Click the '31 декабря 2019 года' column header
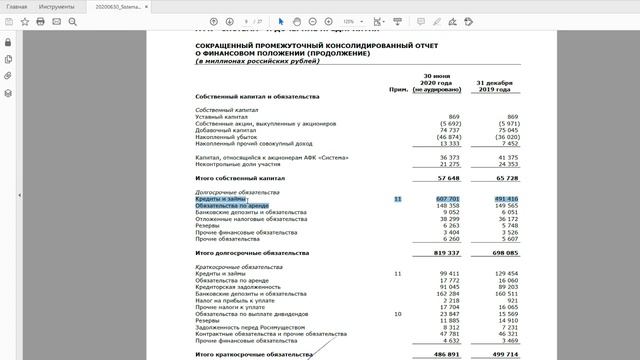 tap(495, 86)
